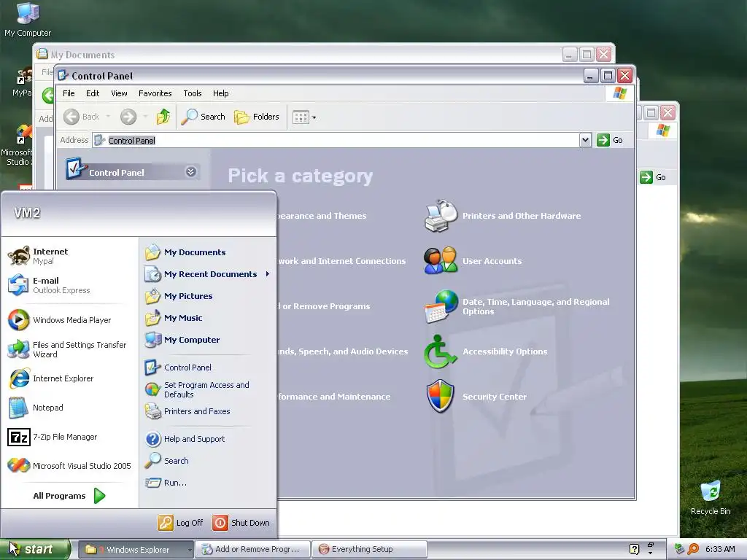Open User Accounts category
The height and width of the screenshot is (560, 747).
click(x=492, y=261)
